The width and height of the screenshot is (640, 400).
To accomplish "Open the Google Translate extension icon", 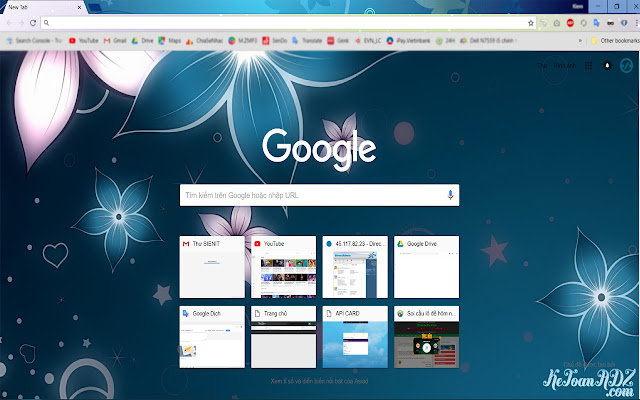I will (x=597, y=23).
